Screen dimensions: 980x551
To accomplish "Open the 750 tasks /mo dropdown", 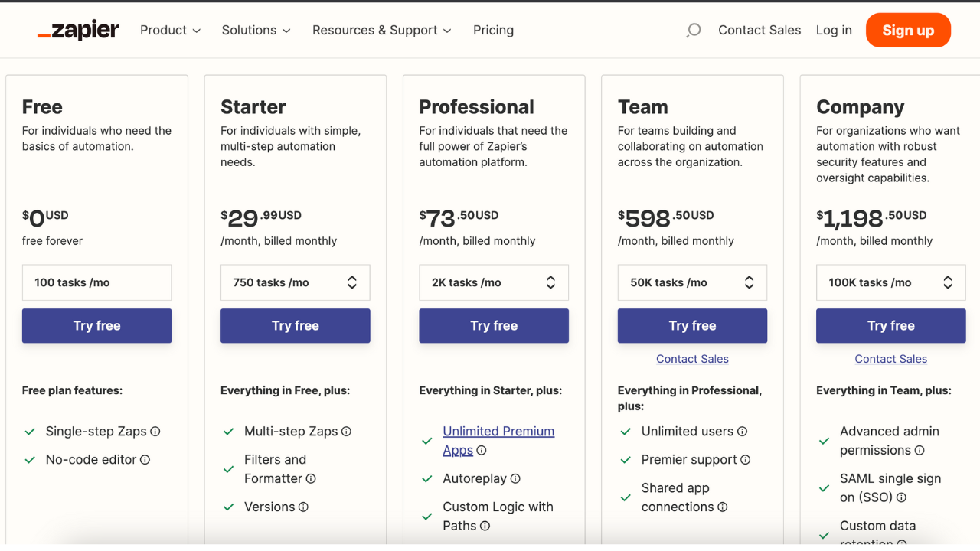I will (x=295, y=282).
